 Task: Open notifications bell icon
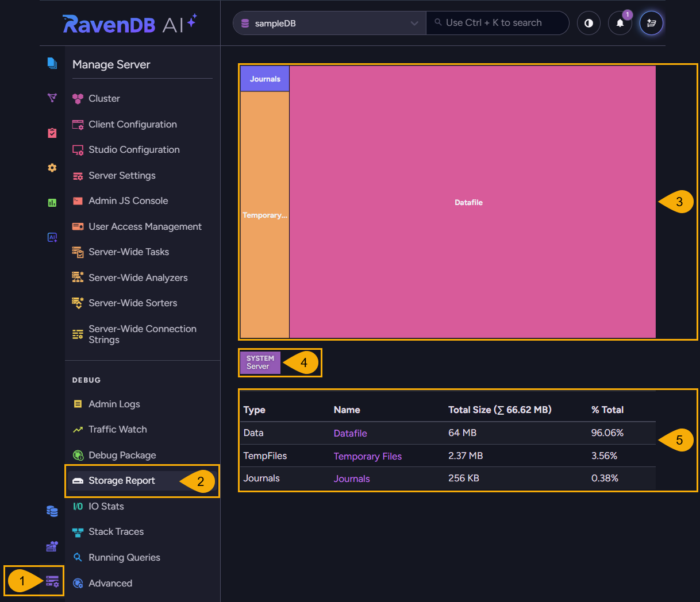pyautogui.click(x=620, y=24)
